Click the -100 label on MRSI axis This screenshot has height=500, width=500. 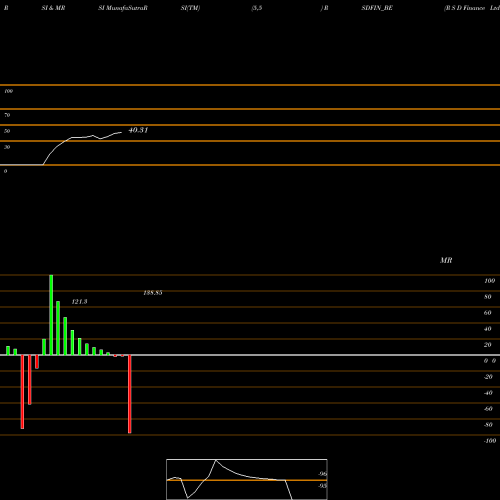point(490,441)
